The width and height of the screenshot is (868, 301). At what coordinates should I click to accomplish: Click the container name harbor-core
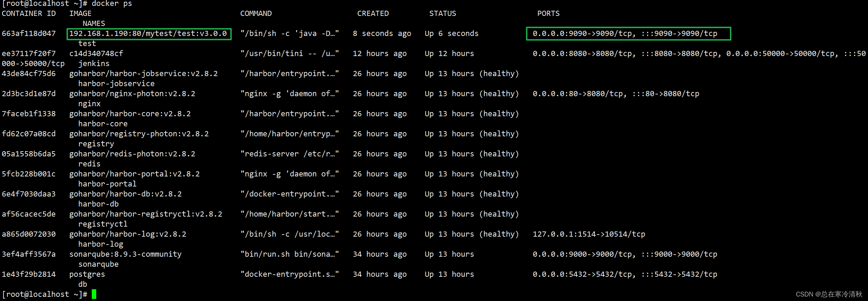click(x=103, y=124)
